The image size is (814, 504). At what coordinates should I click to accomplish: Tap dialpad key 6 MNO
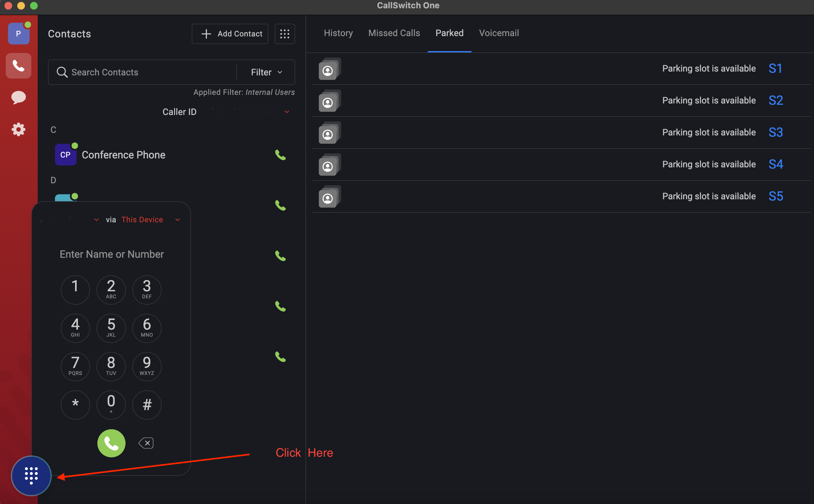[x=147, y=328]
